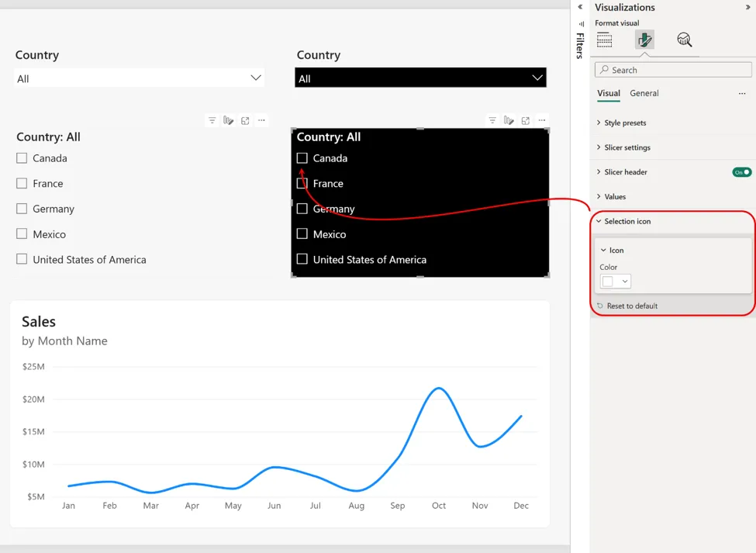
Task: Open the Analytics magnifier icon
Action: coord(684,40)
